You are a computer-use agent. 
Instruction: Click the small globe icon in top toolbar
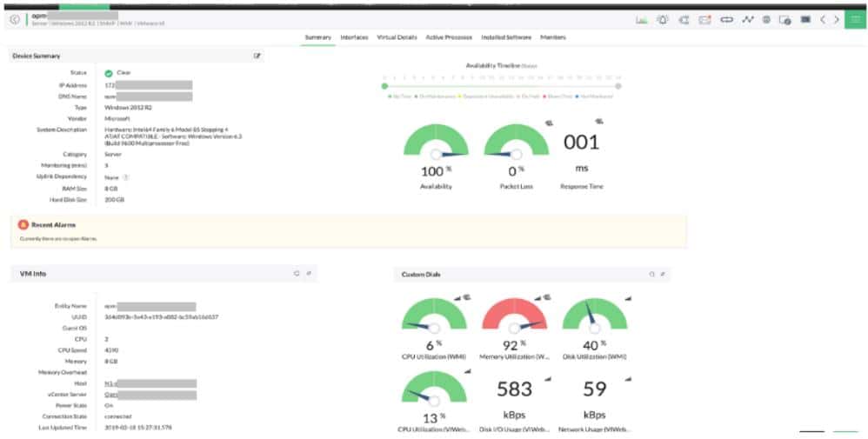point(767,19)
